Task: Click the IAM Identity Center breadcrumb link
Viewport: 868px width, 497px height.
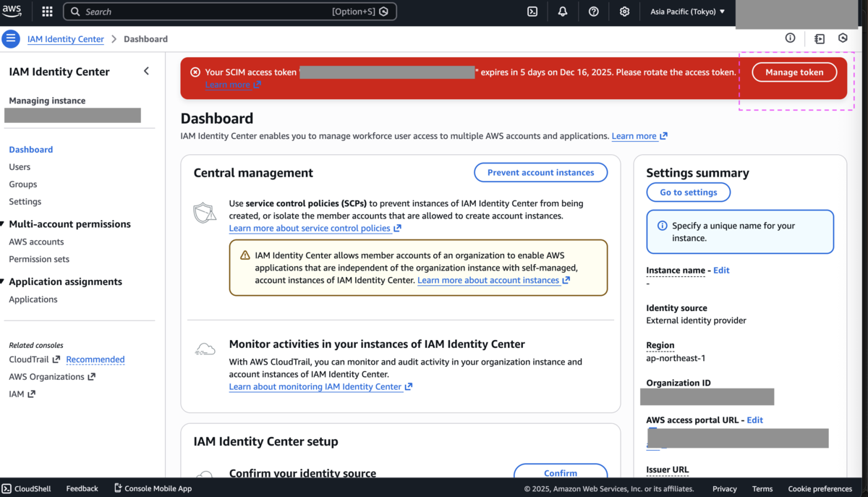Action: 66,39
